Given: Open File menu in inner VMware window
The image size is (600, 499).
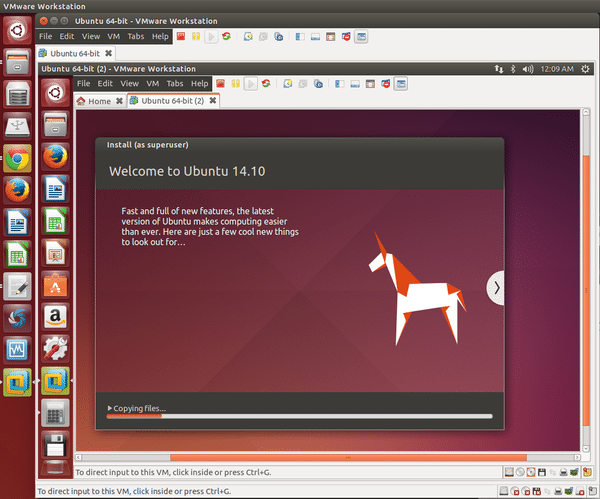Looking at the screenshot, I should (83, 83).
